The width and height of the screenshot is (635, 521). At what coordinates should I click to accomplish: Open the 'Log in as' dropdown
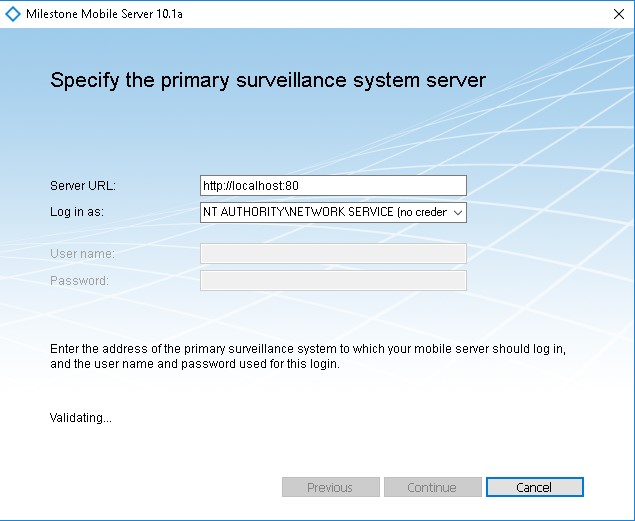tap(333, 212)
